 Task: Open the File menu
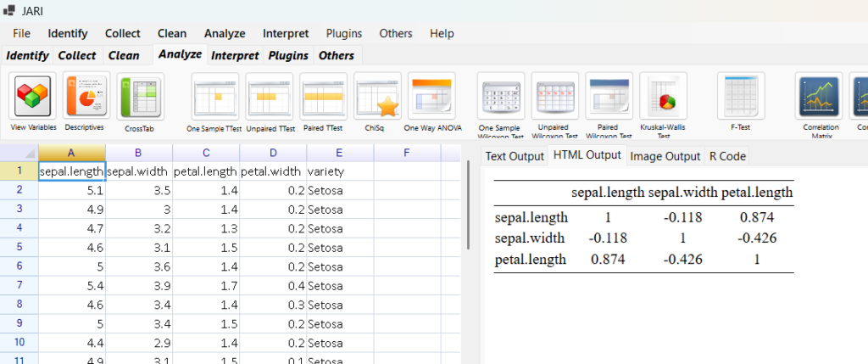pyautogui.click(x=21, y=33)
